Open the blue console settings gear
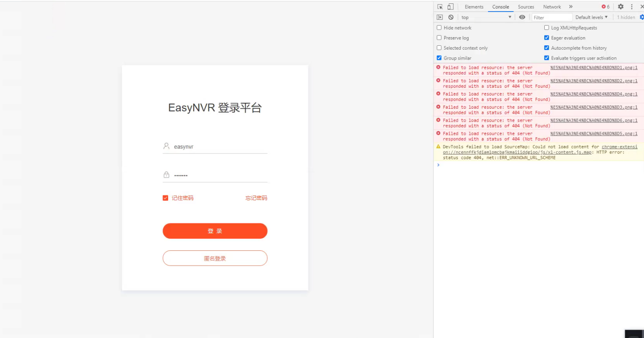The image size is (644, 338). coord(641,17)
